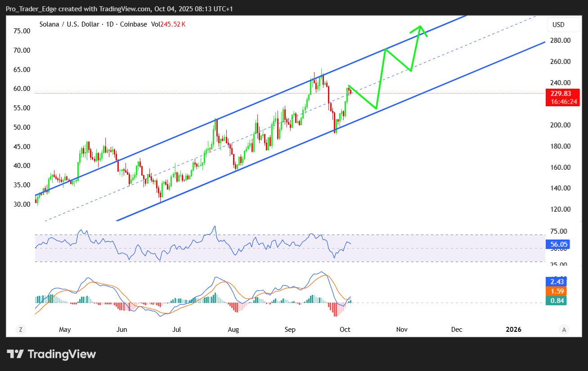588x371 pixels.
Task: Click the Aug label on time axis
Action: 233,330
